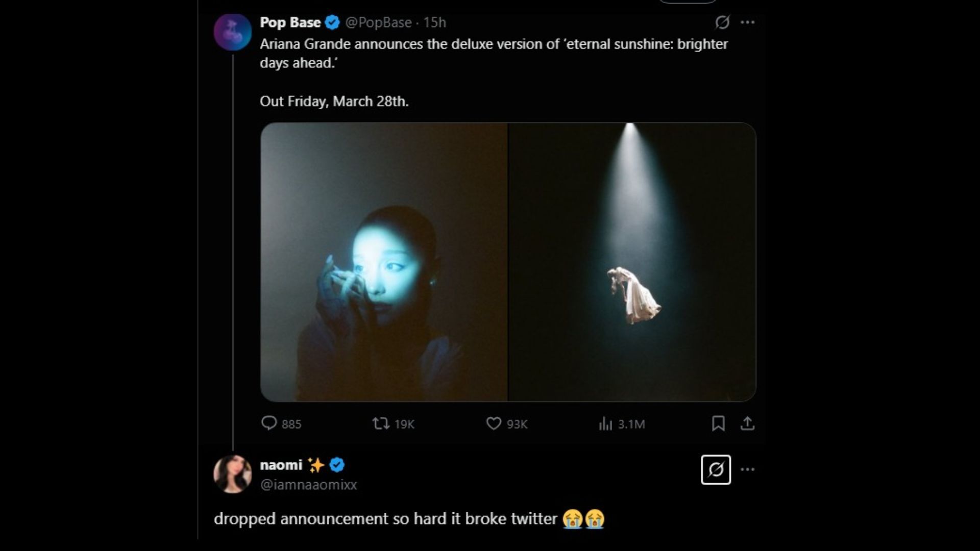The height and width of the screenshot is (551, 980).
Task: View the left close-up portrait image
Action: 384,262
